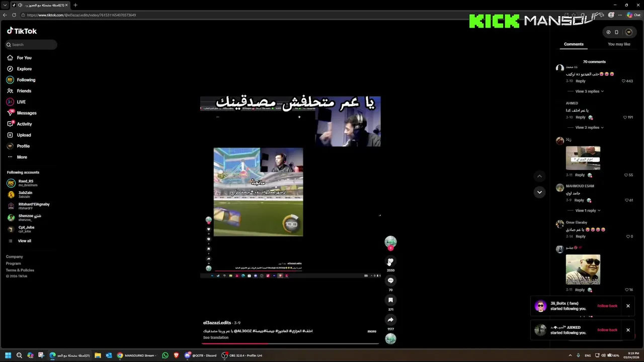Screen dimensions: 644x362
Task: Expand caption with more button
Action: [372, 331]
